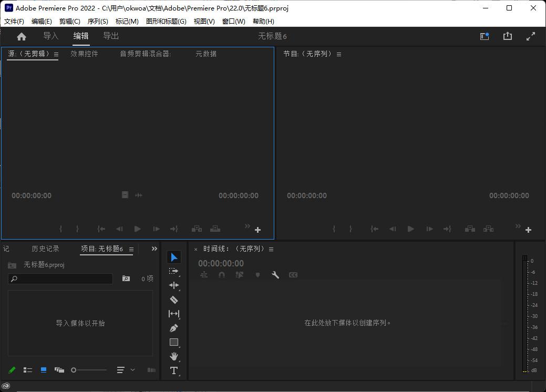This screenshot has height=392, width=546.
Task: Expand Source monitor transport overflow chevron
Action: click(247, 226)
